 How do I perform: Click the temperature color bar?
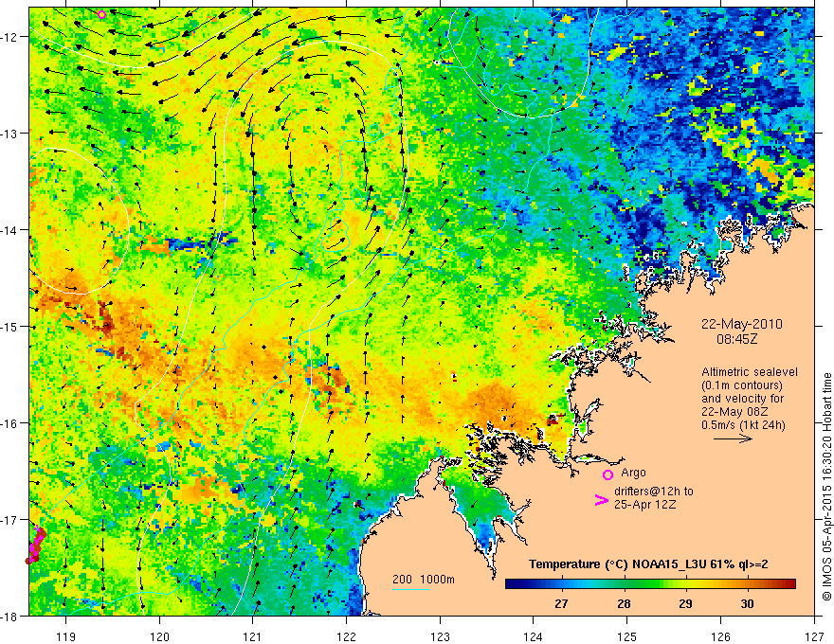[x=650, y=584]
